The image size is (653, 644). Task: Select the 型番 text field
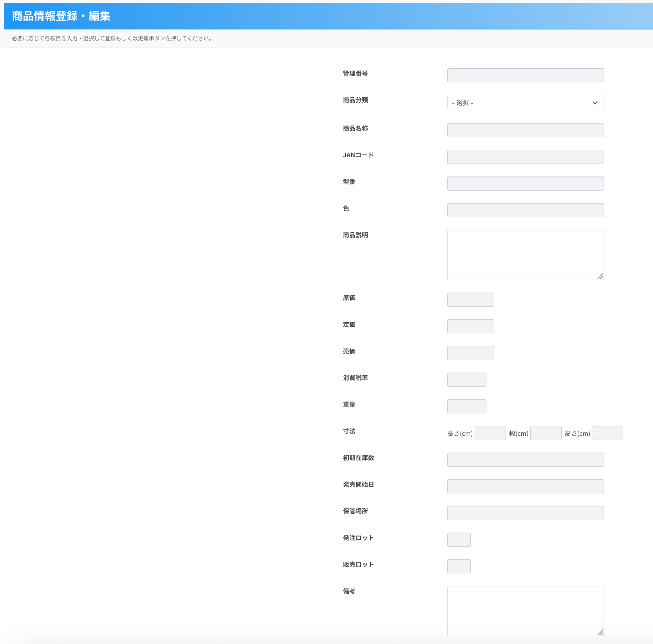pos(525,184)
